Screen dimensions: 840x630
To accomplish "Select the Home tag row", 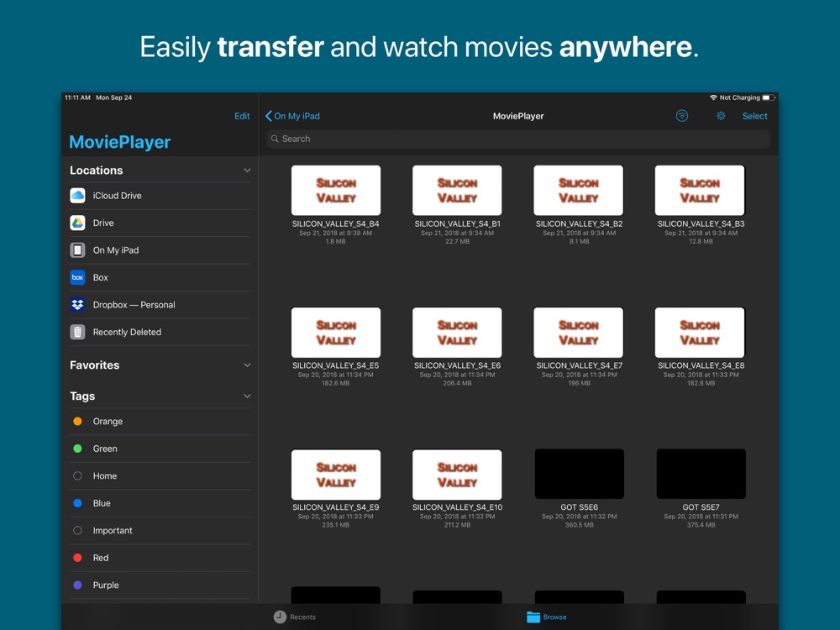I will [x=160, y=475].
